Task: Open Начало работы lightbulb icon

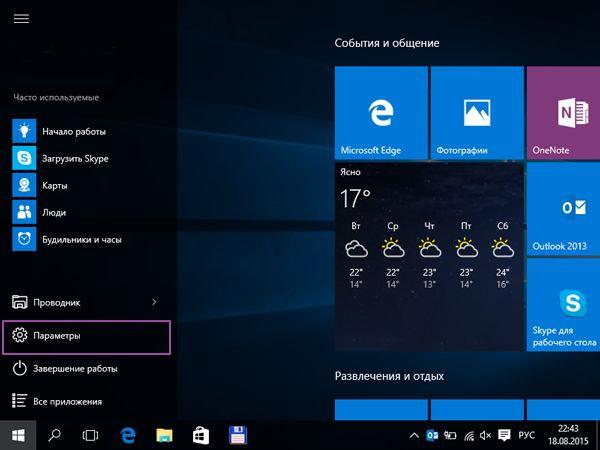Action: (x=24, y=131)
